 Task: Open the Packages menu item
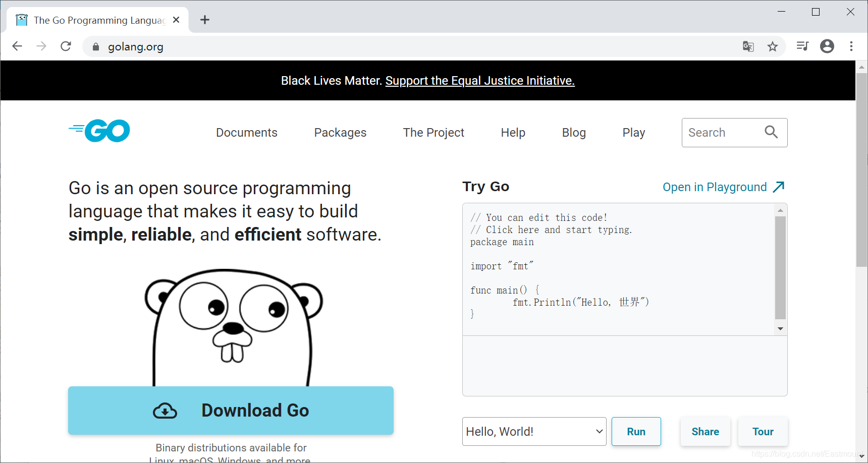[340, 133]
